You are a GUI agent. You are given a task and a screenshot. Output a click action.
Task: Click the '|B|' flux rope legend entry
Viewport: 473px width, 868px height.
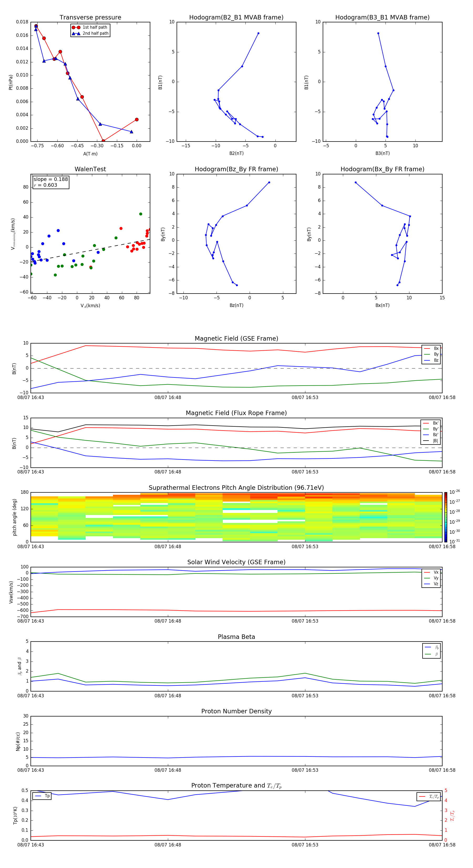(431, 441)
